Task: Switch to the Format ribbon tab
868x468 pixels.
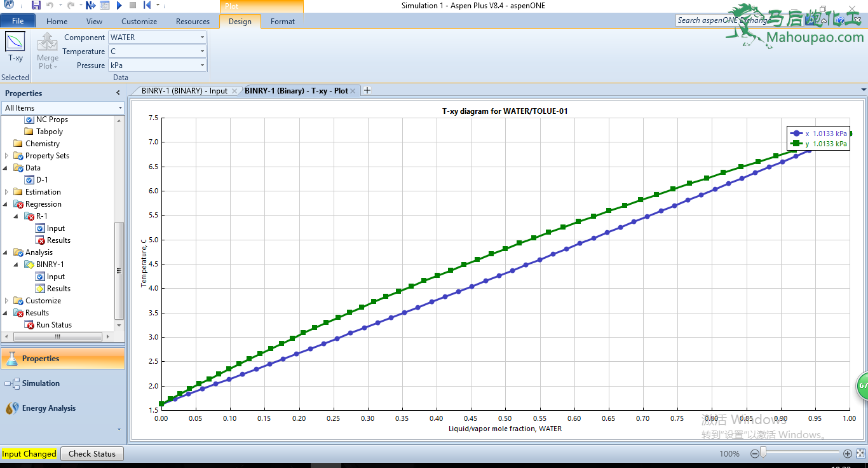Action: [x=283, y=21]
